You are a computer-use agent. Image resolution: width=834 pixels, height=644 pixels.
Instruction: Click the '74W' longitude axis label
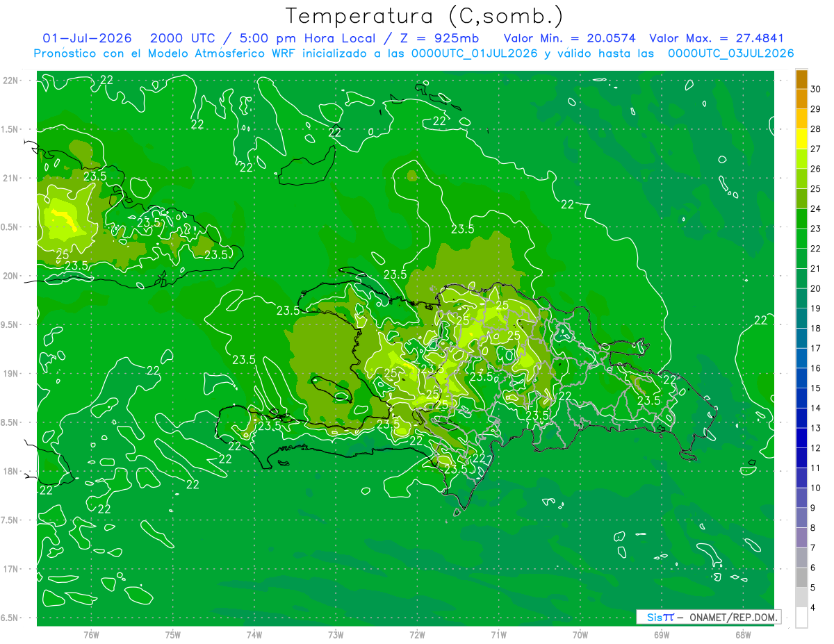point(254,634)
